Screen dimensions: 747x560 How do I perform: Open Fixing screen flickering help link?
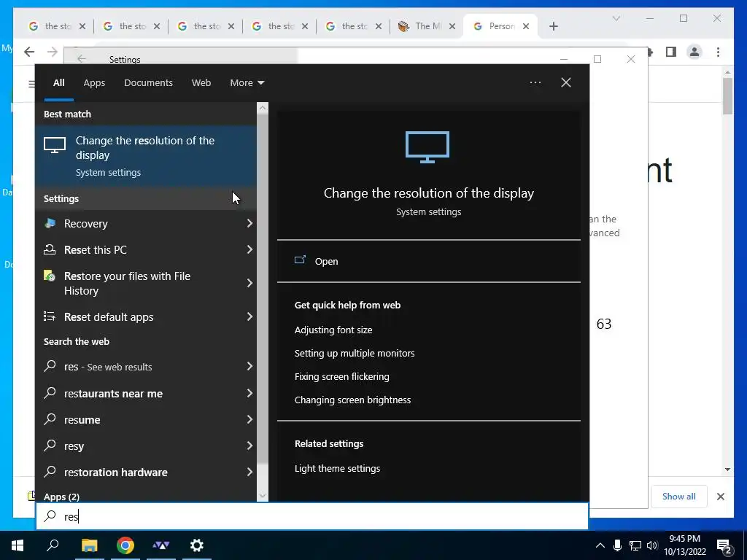point(341,376)
